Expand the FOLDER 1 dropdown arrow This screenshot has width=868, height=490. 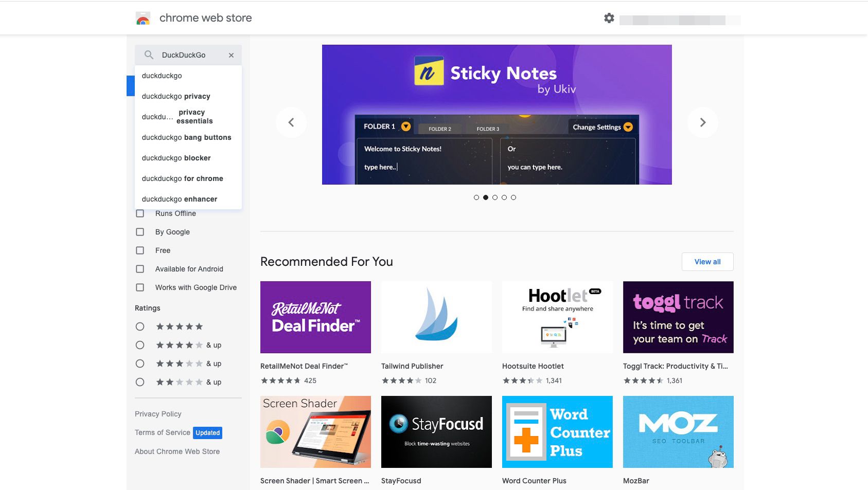click(x=406, y=126)
